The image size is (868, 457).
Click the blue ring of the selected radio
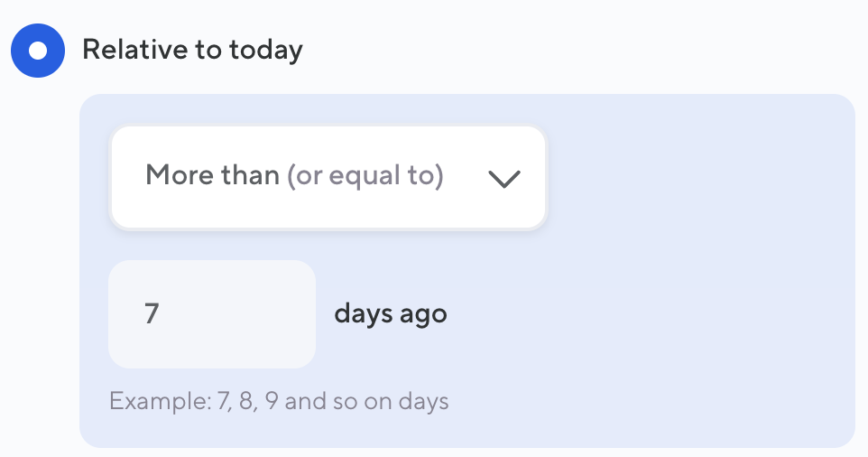click(x=19, y=51)
